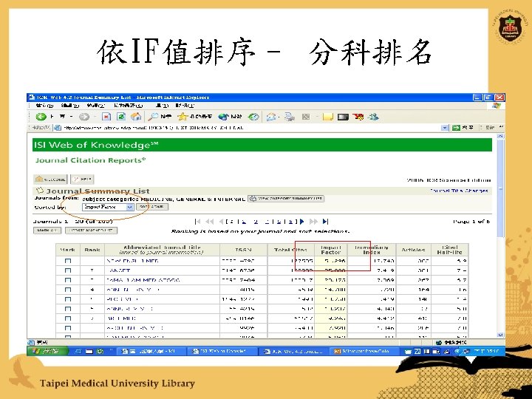This screenshot has height=399, width=532.
Task: Click the MARK ALL button
Action: [x=47, y=231]
